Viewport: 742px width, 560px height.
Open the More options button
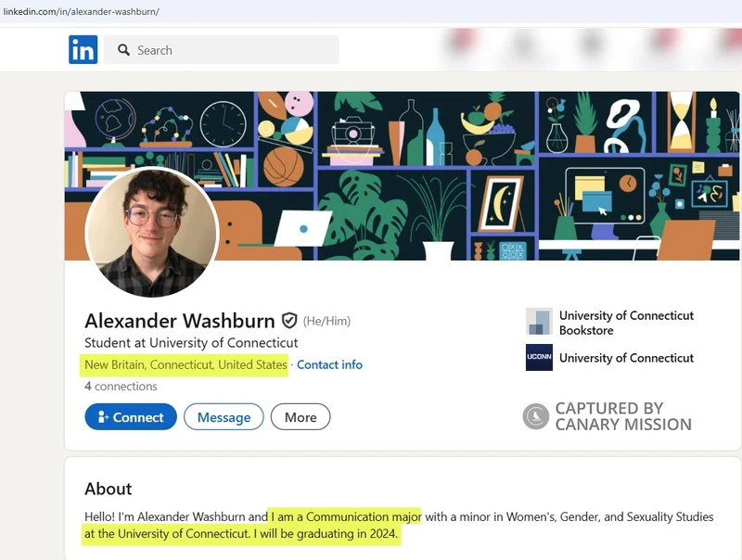pos(301,416)
